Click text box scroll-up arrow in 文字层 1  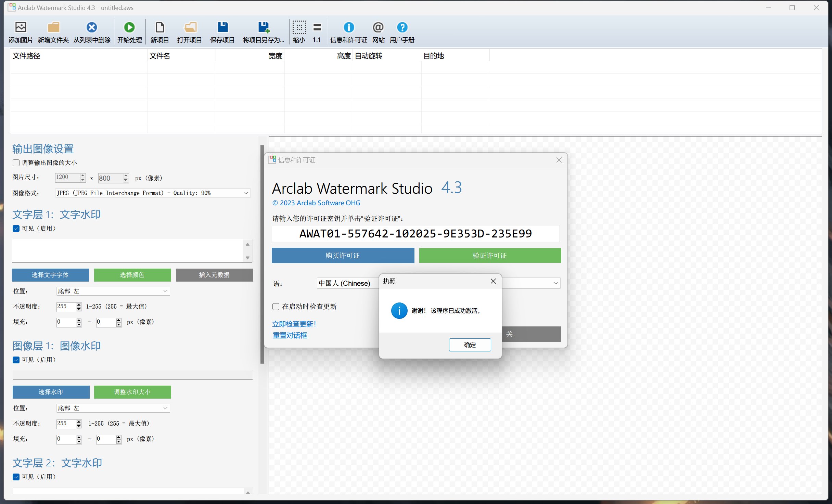pyautogui.click(x=248, y=244)
